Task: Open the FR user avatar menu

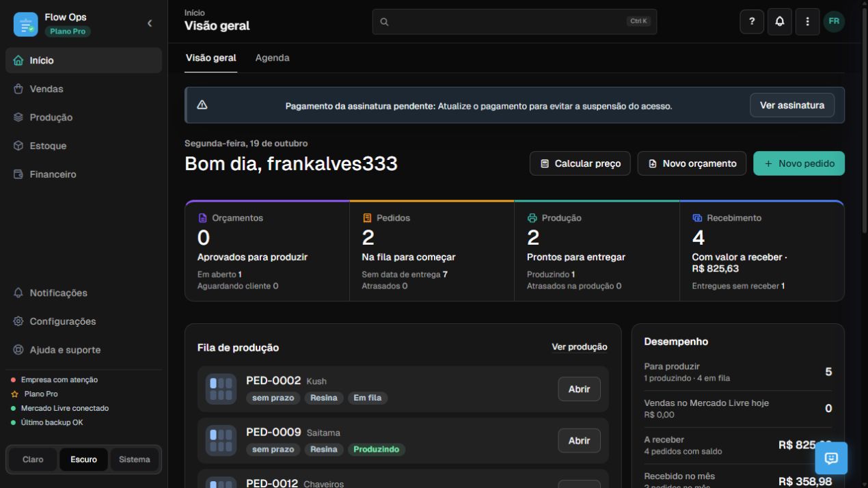Action: 834,22
